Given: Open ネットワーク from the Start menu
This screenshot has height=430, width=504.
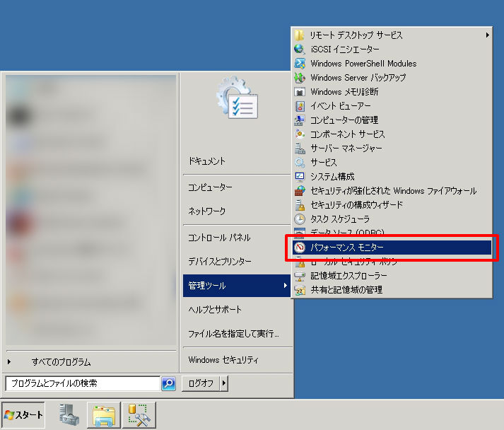Looking at the screenshot, I should [x=237, y=211].
